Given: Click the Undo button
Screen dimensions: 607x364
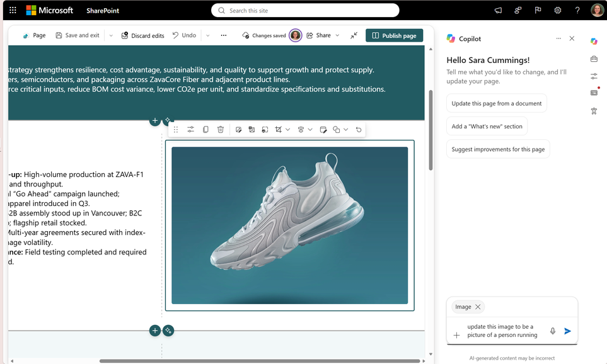Looking at the screenshot, I should 184,35.
